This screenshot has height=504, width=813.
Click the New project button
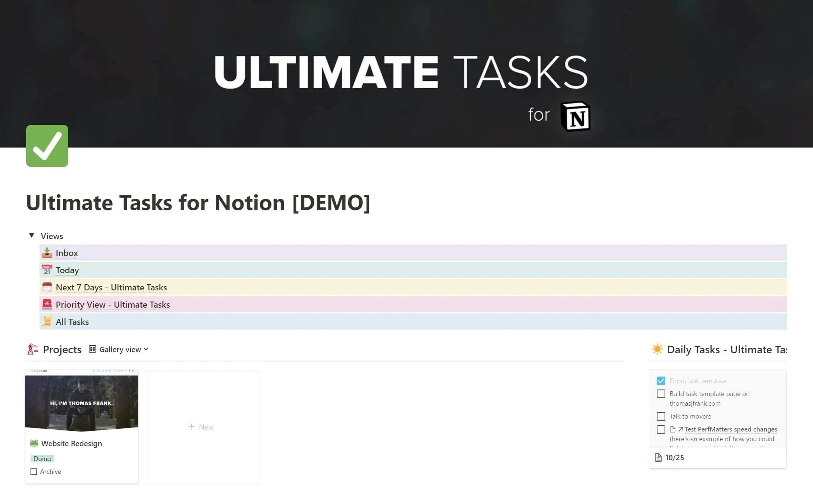202,427
